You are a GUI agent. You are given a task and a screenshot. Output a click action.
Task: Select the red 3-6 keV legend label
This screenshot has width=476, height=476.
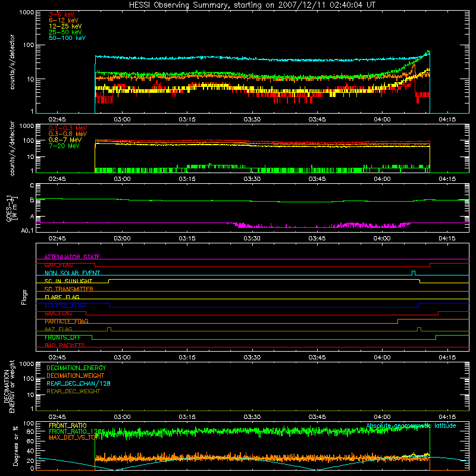pyautogui.click(x=62, y=14)
